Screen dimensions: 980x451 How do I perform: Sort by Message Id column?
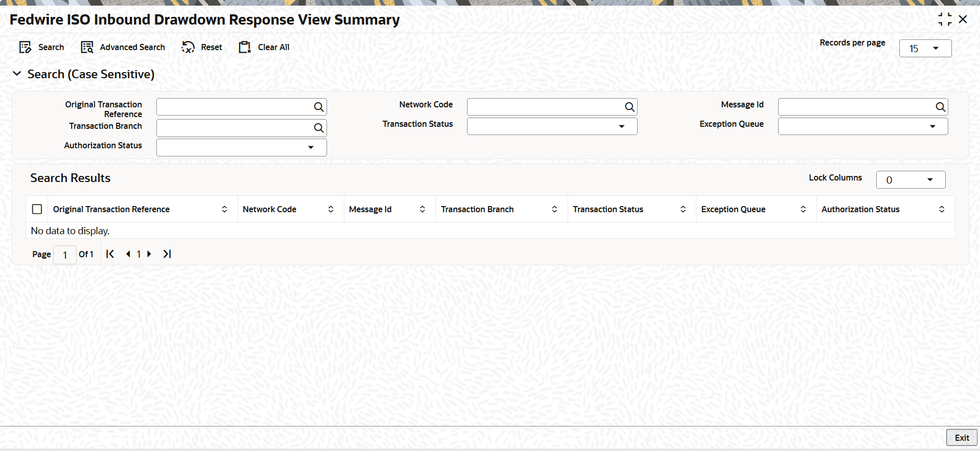(x=423, y=209)
